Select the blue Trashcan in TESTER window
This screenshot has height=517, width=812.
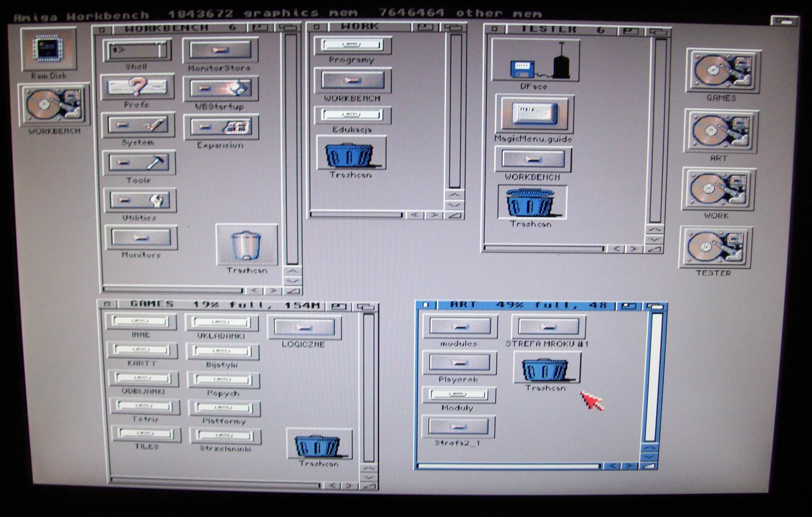point(532,202)
